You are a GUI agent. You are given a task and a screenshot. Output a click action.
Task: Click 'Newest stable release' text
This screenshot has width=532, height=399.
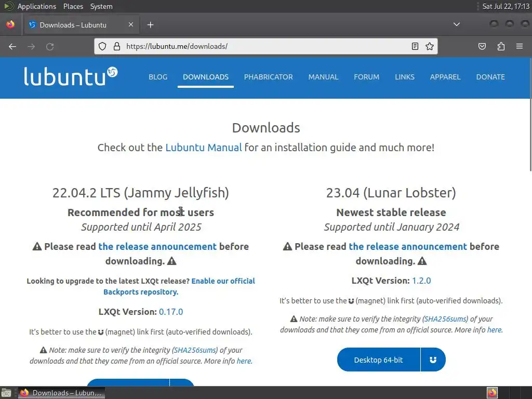pos(391,212)
